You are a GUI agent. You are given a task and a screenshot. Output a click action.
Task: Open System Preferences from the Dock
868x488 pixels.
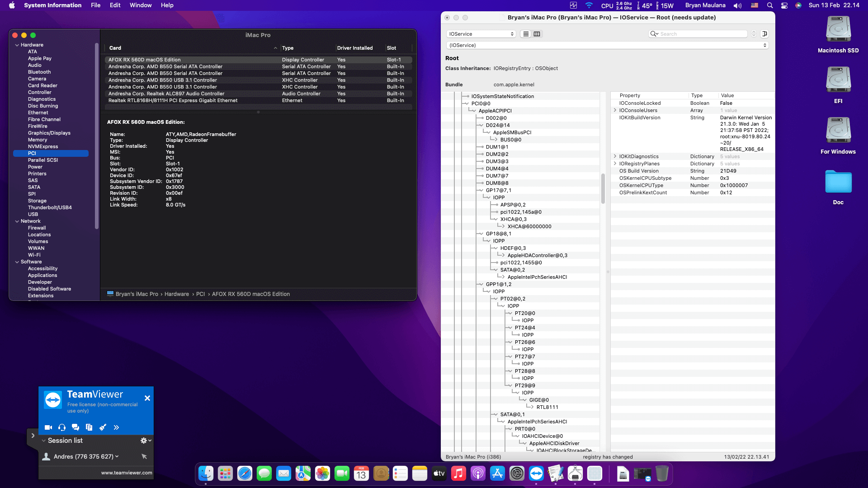517,473
